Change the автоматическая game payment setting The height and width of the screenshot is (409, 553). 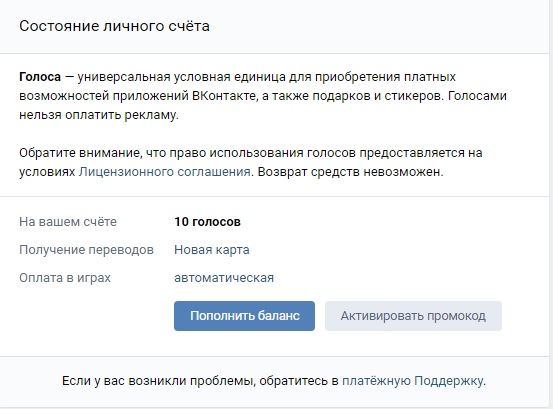[x=224, y=278]
